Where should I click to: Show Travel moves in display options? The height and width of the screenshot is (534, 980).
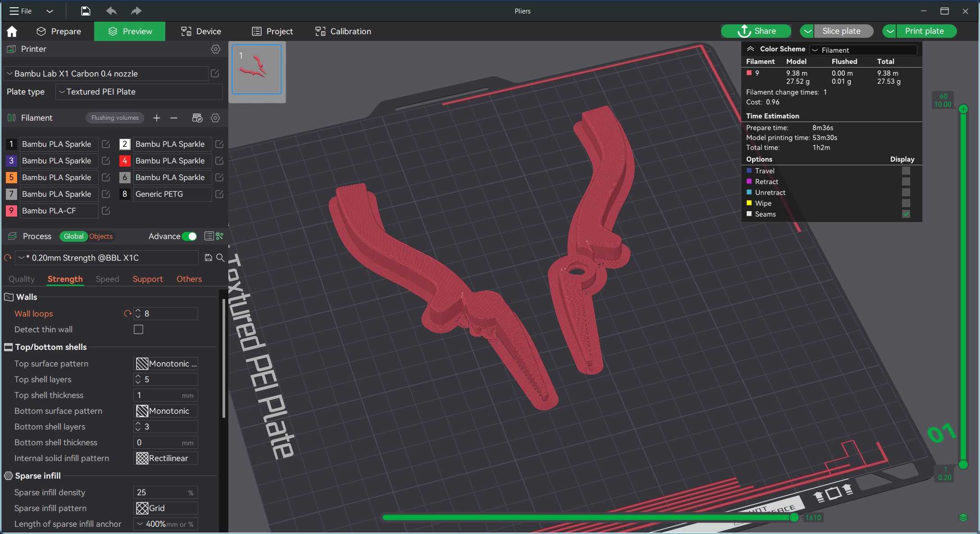[x=906, y=171]
